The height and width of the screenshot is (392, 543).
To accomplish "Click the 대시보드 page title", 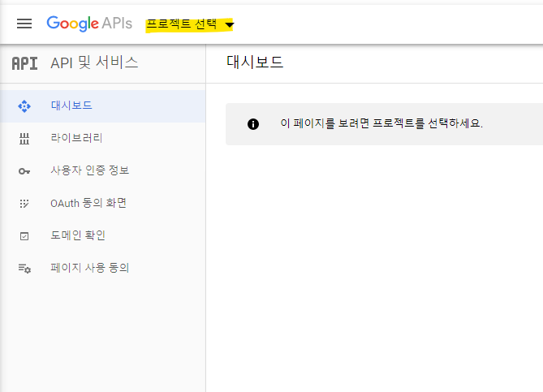I will (x=255, y=62).
